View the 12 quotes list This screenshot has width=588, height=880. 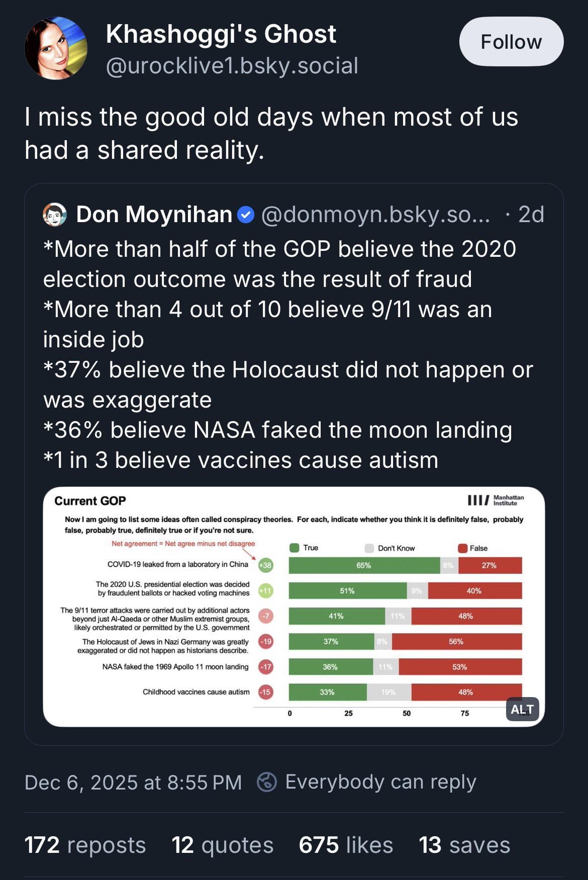pyautogui.click(x=222, y=845)
